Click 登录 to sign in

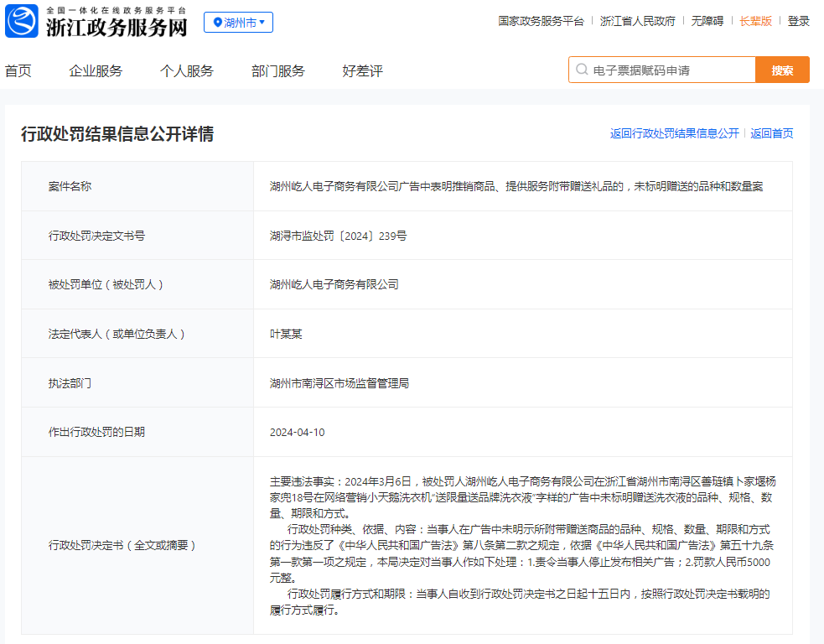point(798,21)
